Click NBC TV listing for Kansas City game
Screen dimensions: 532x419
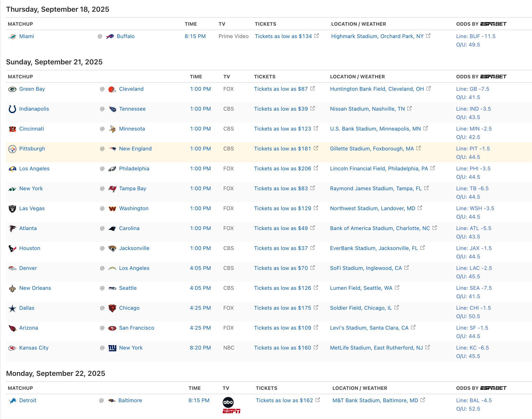coord(229,348)
